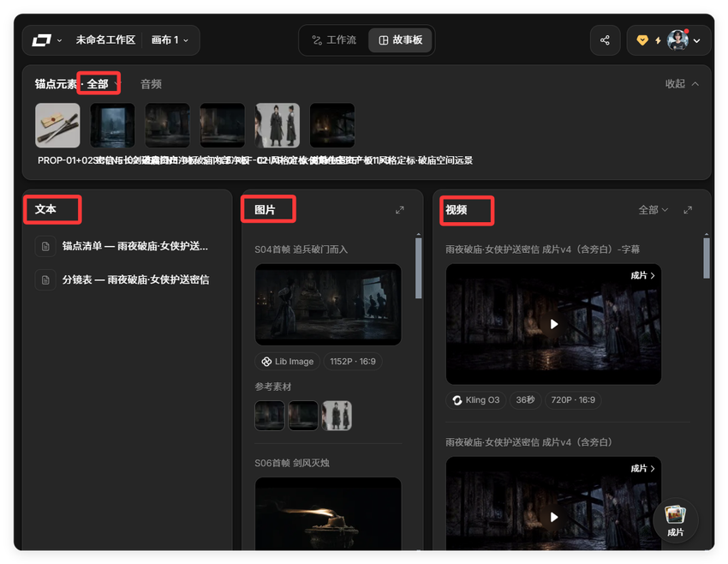The image size is (728, 564).
Task: Click 成片 label on the second video
Action: point(642,468)
